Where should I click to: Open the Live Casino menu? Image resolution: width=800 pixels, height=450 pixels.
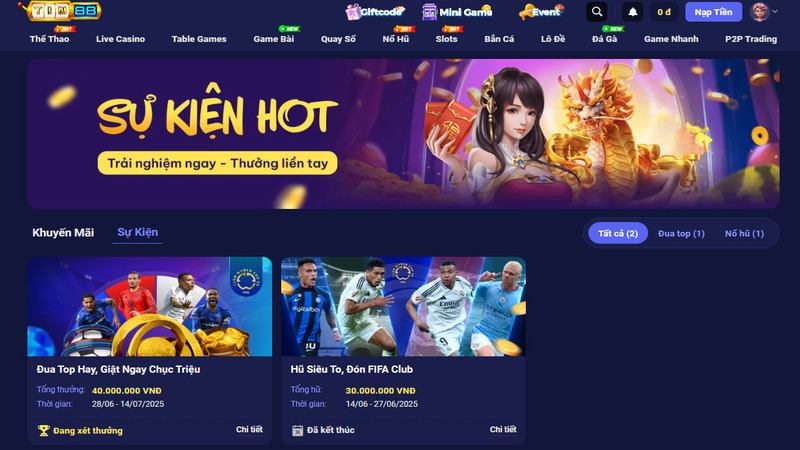coord(120,39)
